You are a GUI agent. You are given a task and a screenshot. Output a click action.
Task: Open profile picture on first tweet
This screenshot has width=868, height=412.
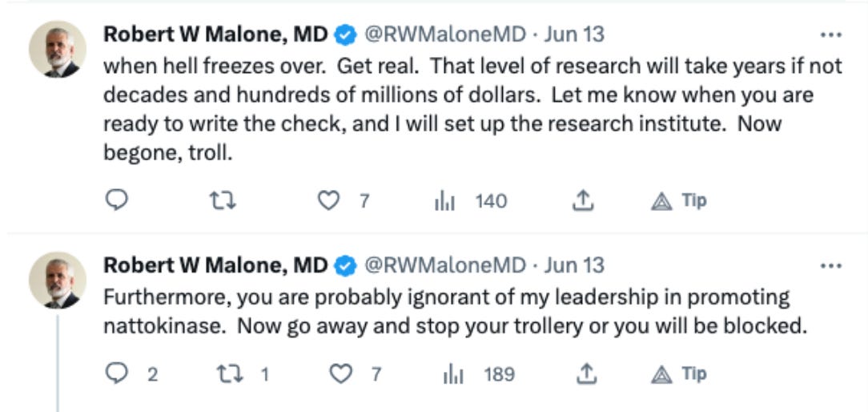[57, 50]
